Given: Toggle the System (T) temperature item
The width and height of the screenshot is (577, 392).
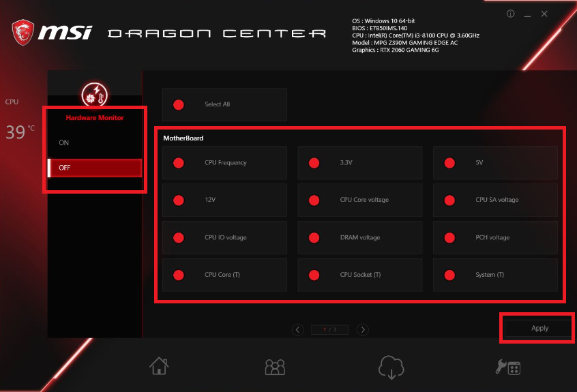Looking at the screenshot, I should pyautogui.click(x=449, y=275).
